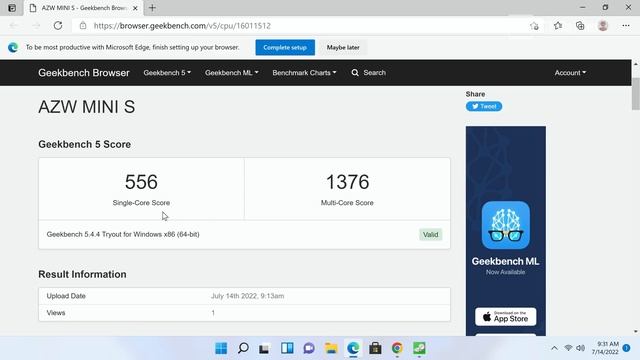
Task: Go to Geekbench Browser home
Action: tap(84, 73)
